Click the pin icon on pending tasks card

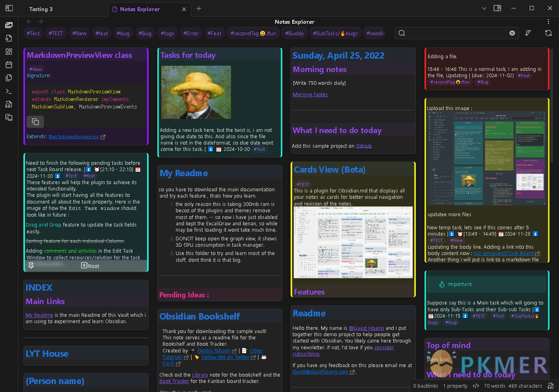[31, 266]
